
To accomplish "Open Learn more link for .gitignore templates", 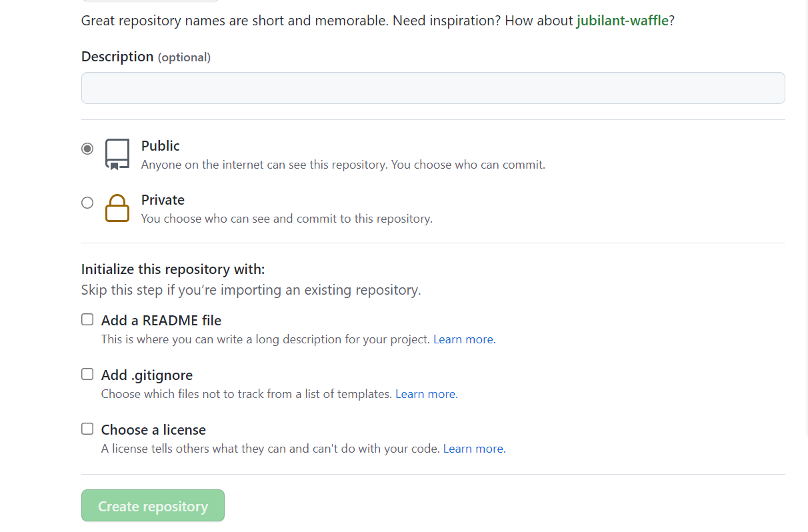I will click(x=425, y=394).
